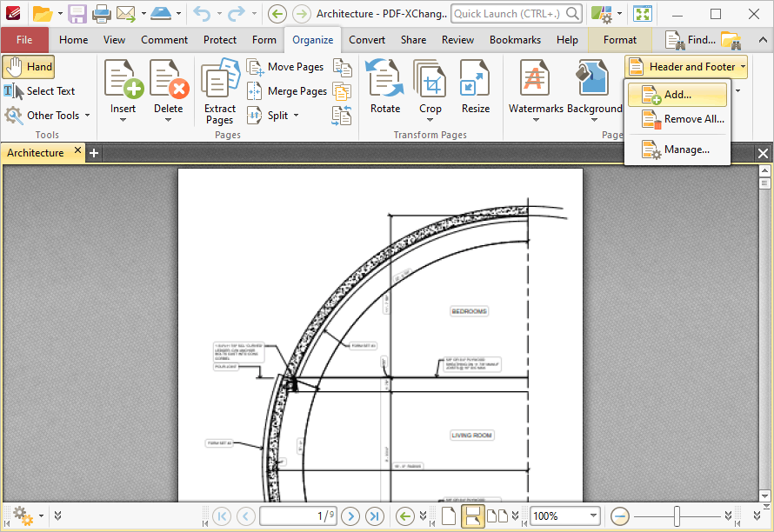Click the page number input field
This screenshot has width=774, height=532.
(x=297, y=515)
